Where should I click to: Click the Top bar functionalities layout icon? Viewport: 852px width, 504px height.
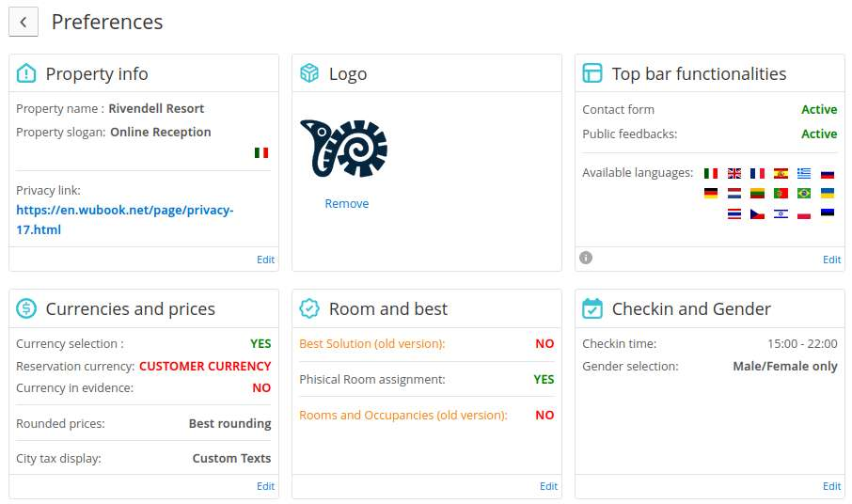coord(592,73)
